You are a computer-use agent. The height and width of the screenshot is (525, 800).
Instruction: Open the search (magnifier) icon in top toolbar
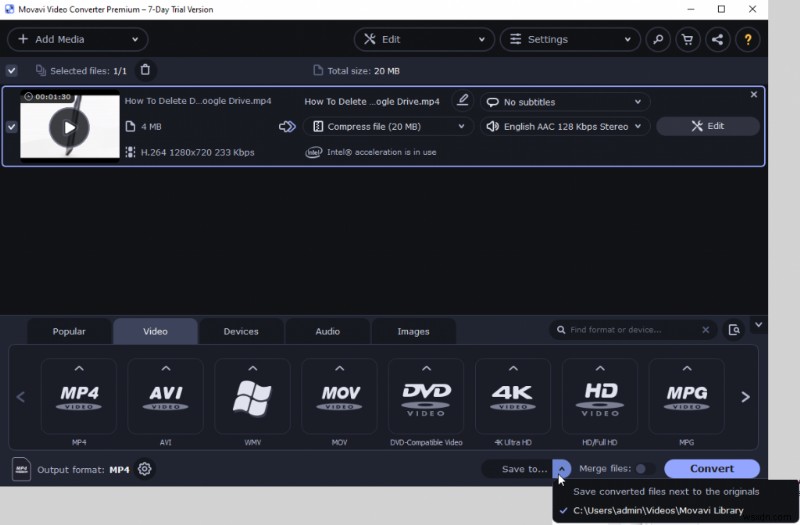(x=658, y=39)
